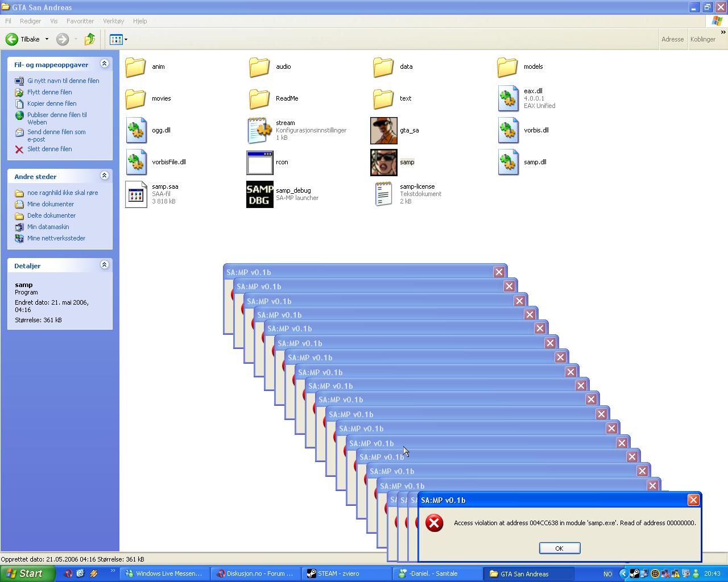Viewport: 728px width, 582px height.
Task: Select the vorbis.dll file icon
Action: 508,130
